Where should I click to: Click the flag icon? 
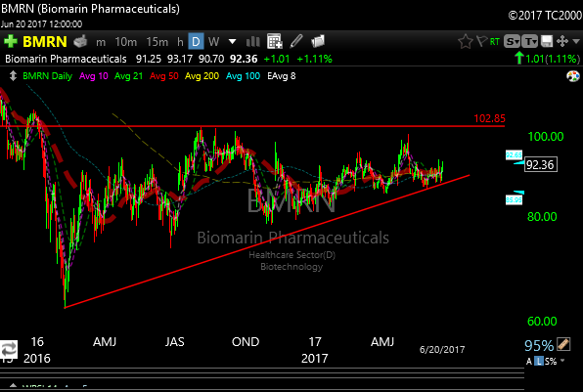click(481, 41)
